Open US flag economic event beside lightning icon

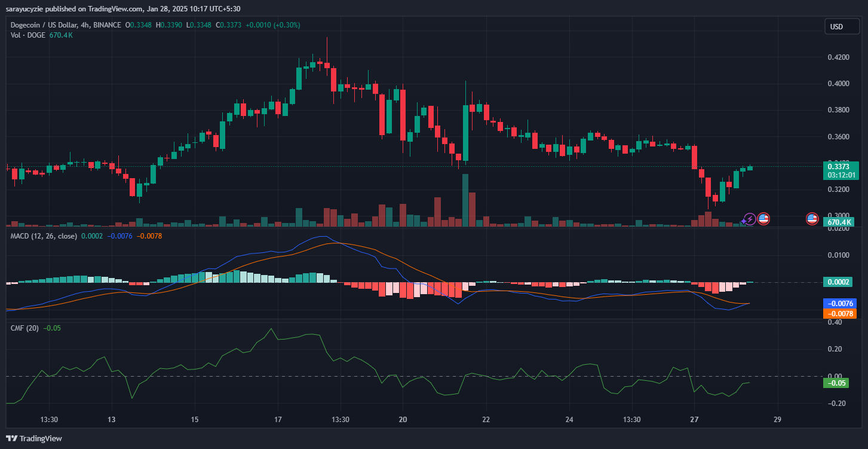click(763, 219)
